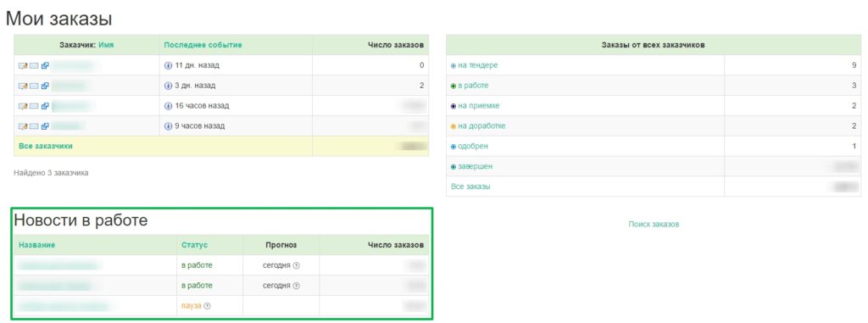Image resolution: width=868 pixels, height=323 pixels.
Task: Click order count 2 in 3 дн. назад row
Action: click(422, 86)
